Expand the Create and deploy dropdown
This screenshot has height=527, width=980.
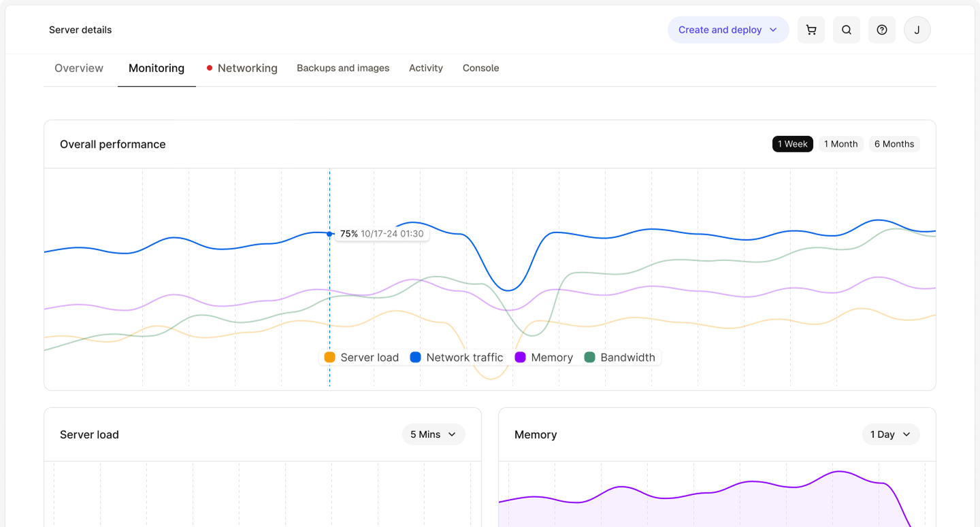728,30
